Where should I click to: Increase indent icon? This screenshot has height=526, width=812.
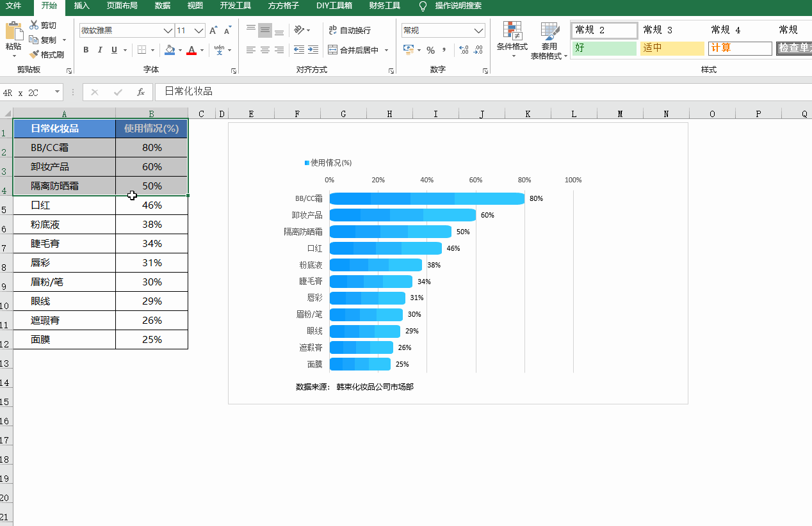(313, 50)
